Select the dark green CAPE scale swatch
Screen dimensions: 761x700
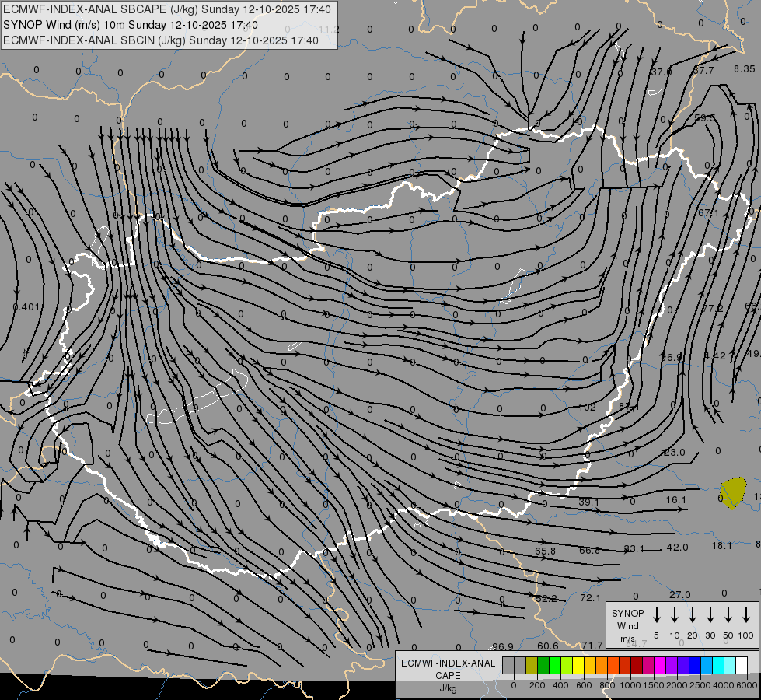pyautogui.click(x=543, y=666)
